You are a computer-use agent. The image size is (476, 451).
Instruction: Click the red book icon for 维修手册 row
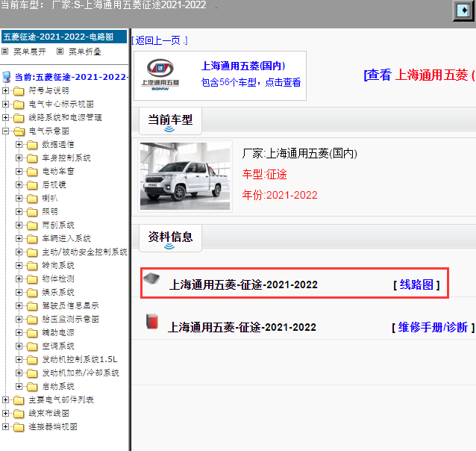point(152,321)
